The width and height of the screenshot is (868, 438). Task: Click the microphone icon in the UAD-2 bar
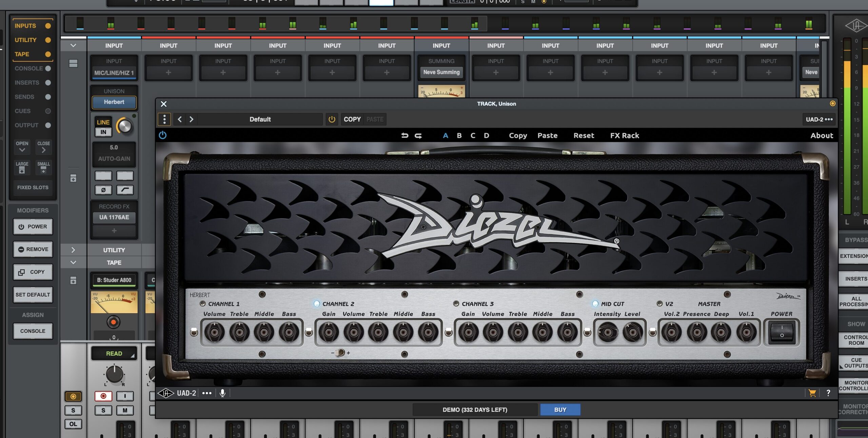click(x=222, y=393)
